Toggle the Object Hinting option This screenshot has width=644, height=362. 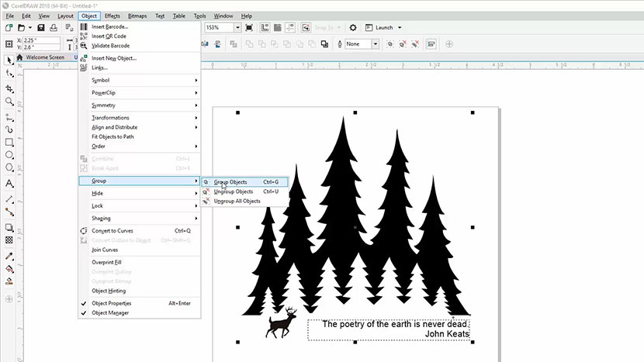(109, 291)
